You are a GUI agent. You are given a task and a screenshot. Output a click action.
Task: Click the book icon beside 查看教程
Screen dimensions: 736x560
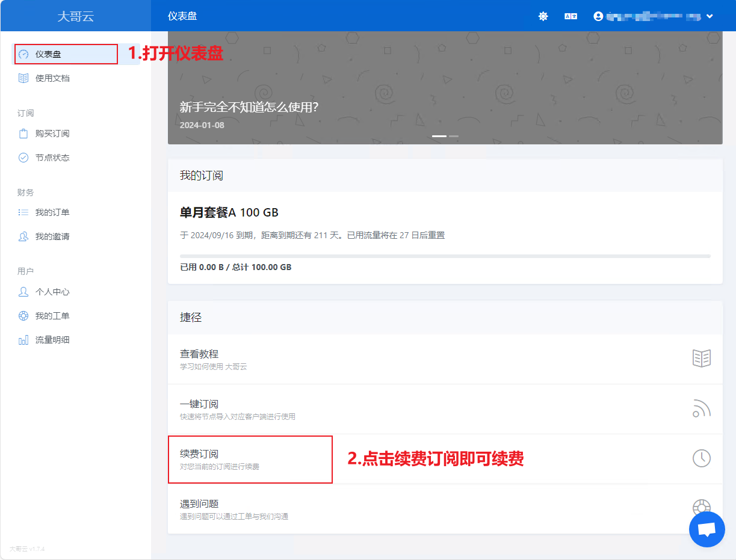point(701,358)
